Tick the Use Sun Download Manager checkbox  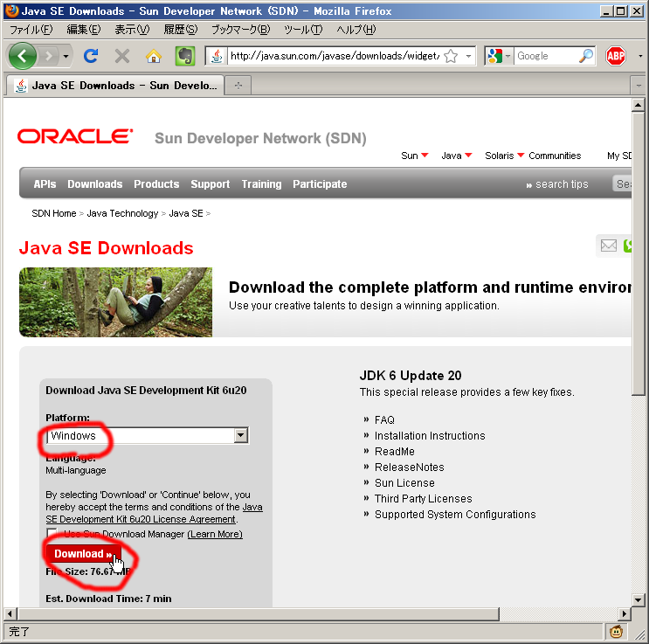[52, 533]
